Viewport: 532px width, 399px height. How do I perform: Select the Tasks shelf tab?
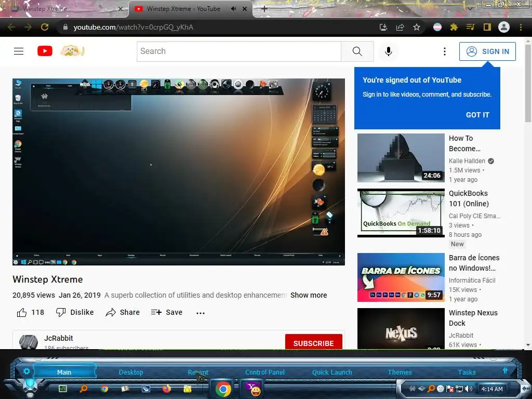[467, 372]
